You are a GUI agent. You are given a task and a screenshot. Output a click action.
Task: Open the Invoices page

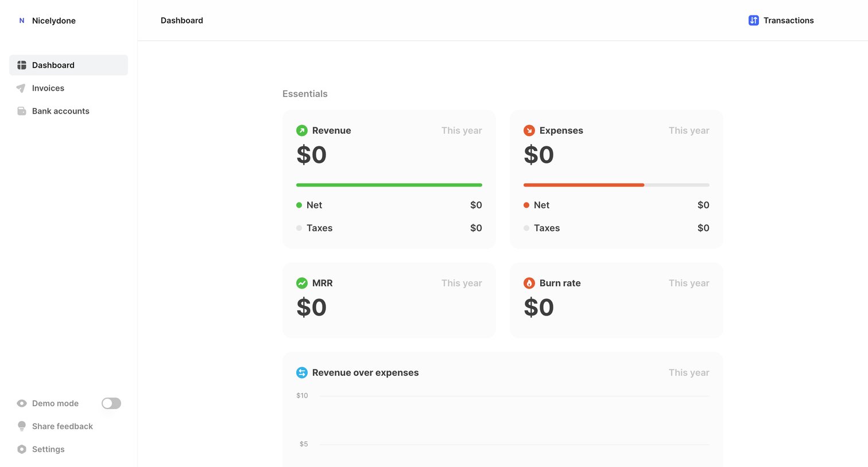(x=69, y=88)
